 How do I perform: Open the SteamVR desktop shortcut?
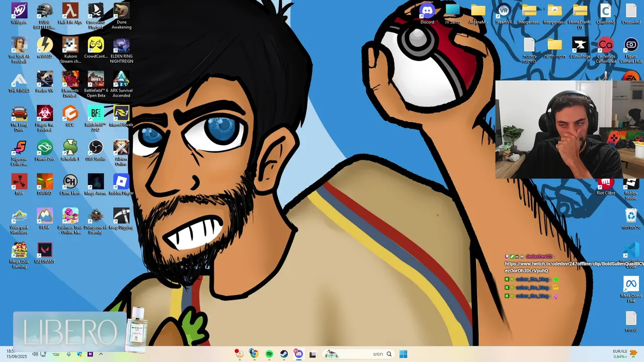click(504, 14)
